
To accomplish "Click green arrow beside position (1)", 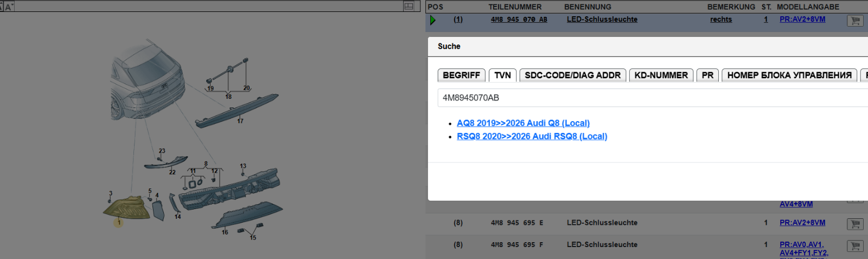I will coord(432,20).
